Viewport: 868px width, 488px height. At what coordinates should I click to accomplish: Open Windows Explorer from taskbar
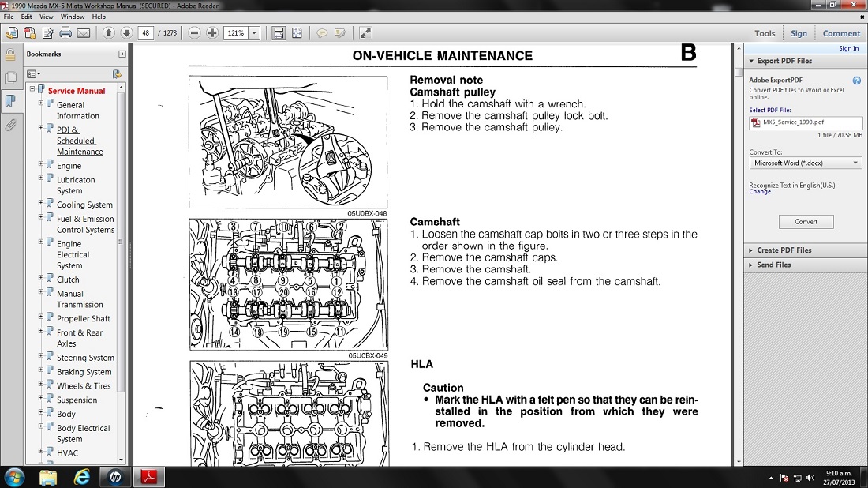click(48, 478)
